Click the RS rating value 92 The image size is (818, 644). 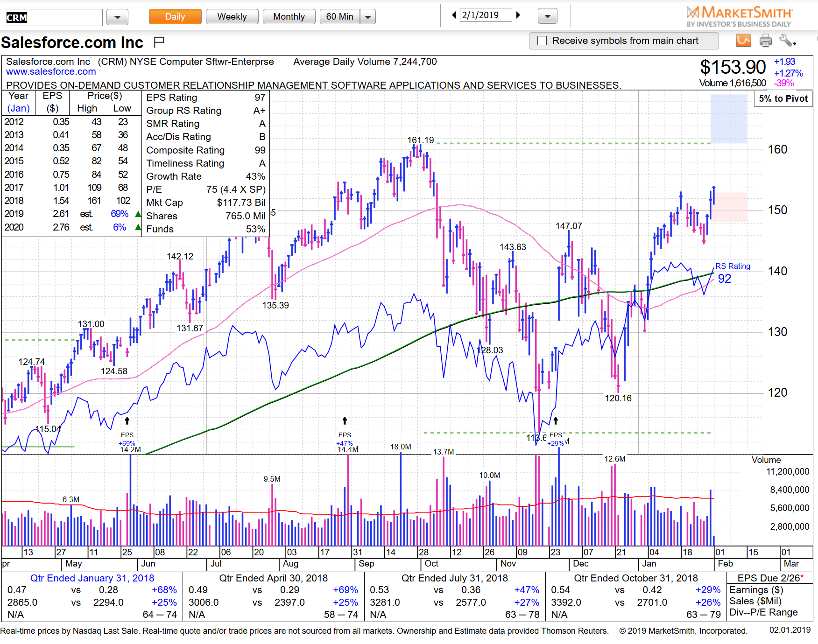pyautogui.click(x=725, y=279)
